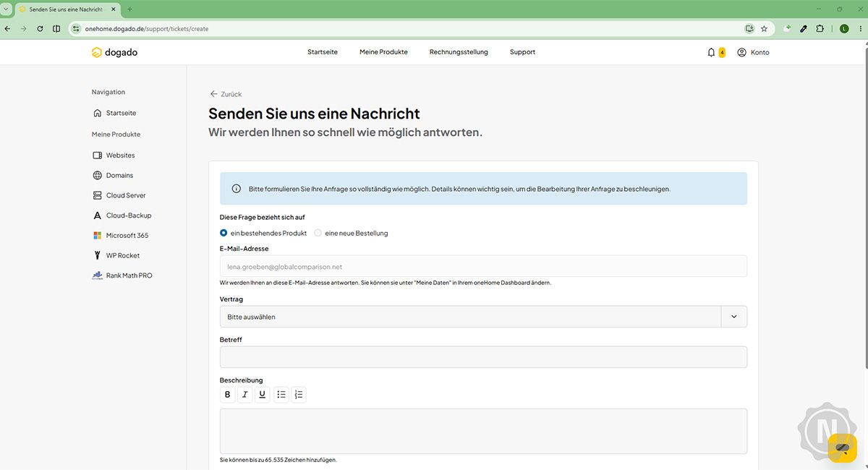Open Rank Math PRO in sidebar

tap(122, 275)
